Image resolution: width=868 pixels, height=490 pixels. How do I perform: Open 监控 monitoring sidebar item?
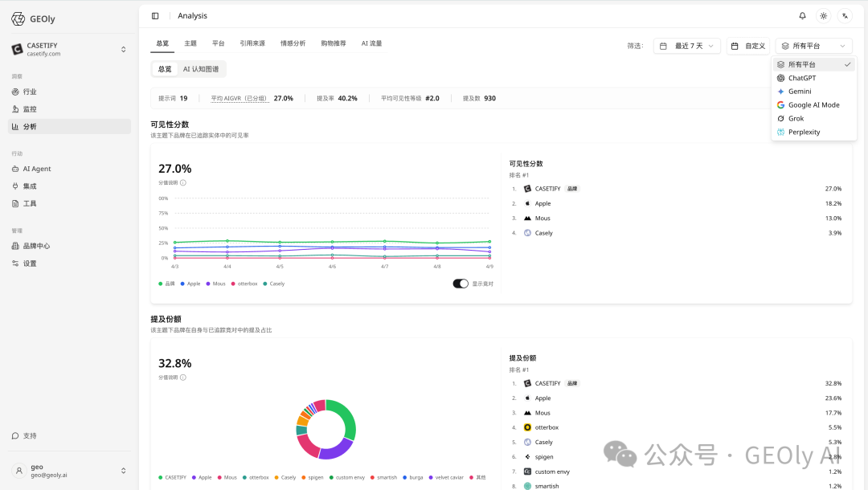[x=70, y=109]
